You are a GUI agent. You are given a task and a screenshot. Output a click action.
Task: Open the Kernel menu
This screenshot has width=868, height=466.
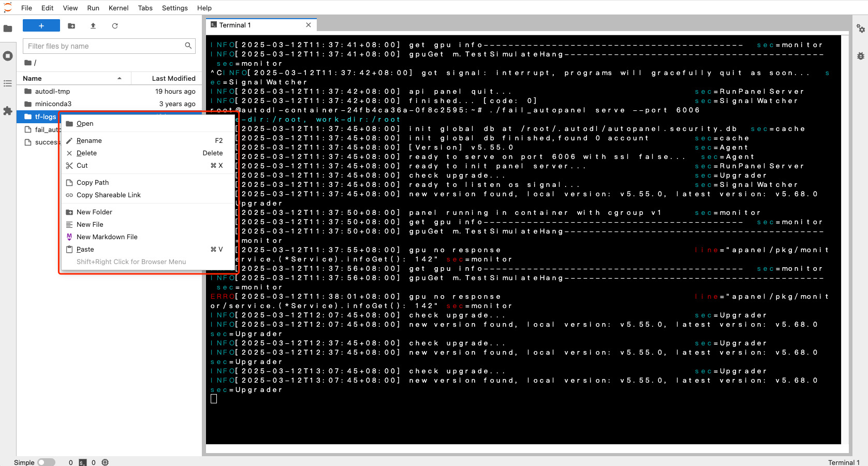[119, 8]
